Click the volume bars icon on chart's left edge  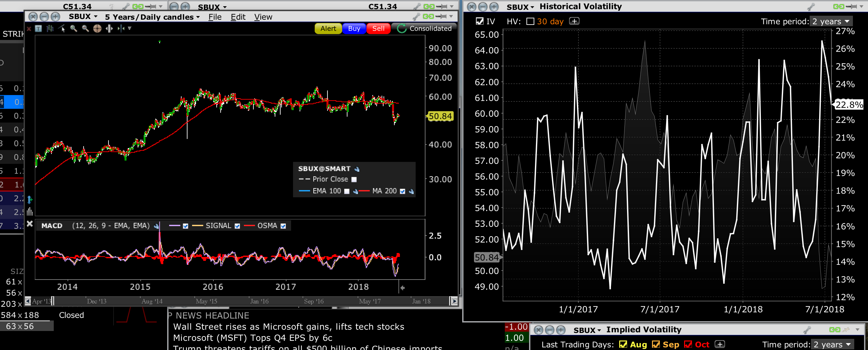pos(30,212)
